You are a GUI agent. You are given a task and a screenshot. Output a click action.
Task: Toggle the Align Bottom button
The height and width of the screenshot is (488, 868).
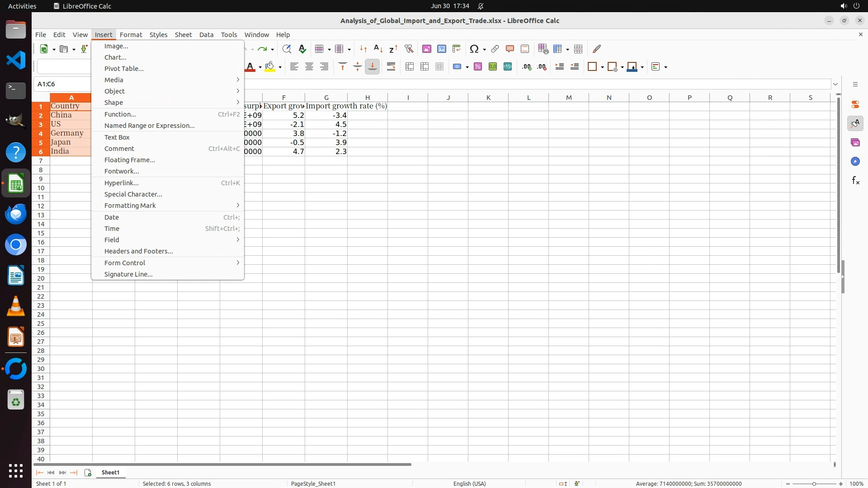372,67
